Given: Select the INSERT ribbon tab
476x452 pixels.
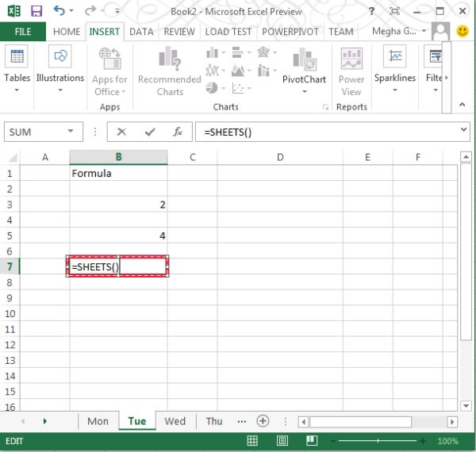Looking at the screenshot, I should click(x=105, y=32).
